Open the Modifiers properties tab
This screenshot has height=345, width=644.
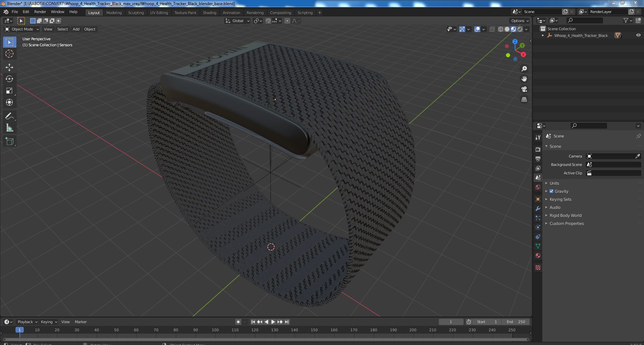[x=538, y=209]
